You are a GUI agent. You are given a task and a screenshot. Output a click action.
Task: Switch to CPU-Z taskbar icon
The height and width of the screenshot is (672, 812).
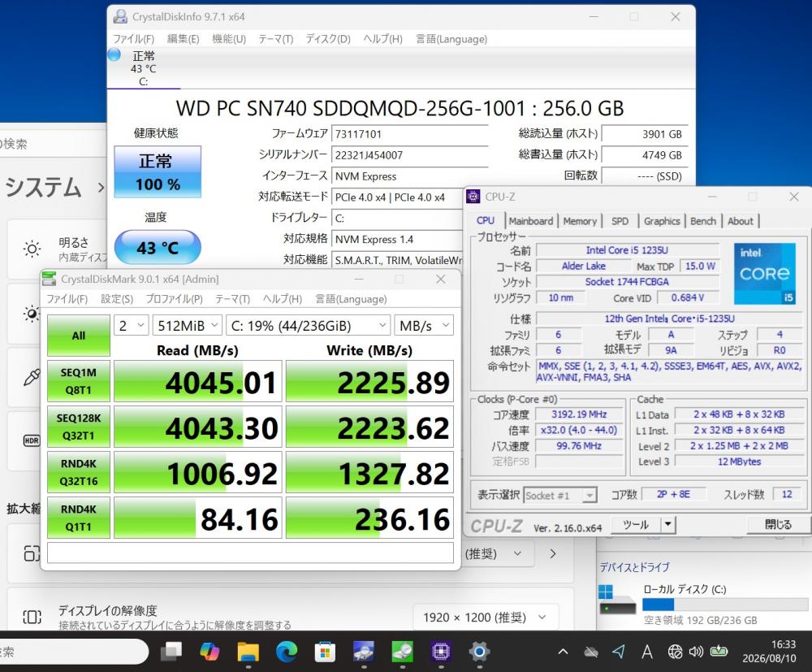(x=441, y=651)
